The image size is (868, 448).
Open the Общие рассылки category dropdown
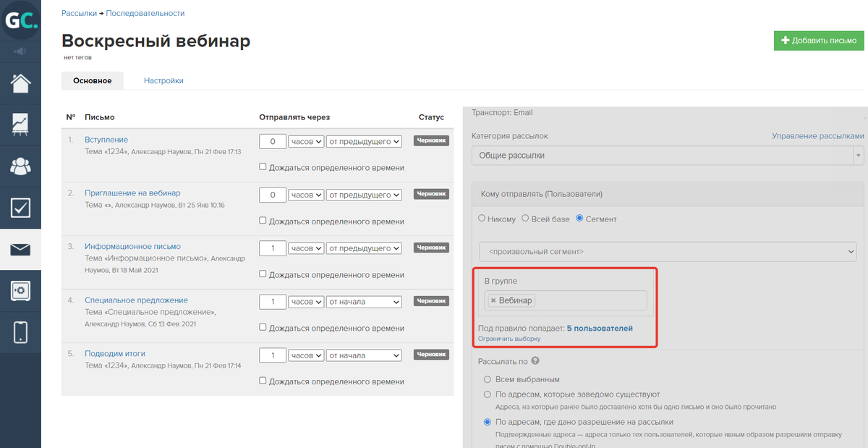tap(667, 156)
